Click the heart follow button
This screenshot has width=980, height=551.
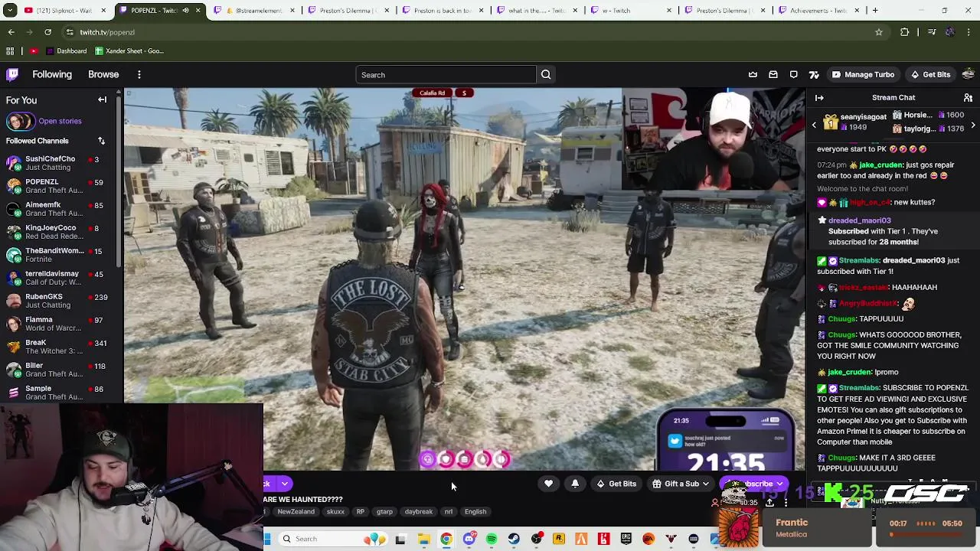[548, 484]
